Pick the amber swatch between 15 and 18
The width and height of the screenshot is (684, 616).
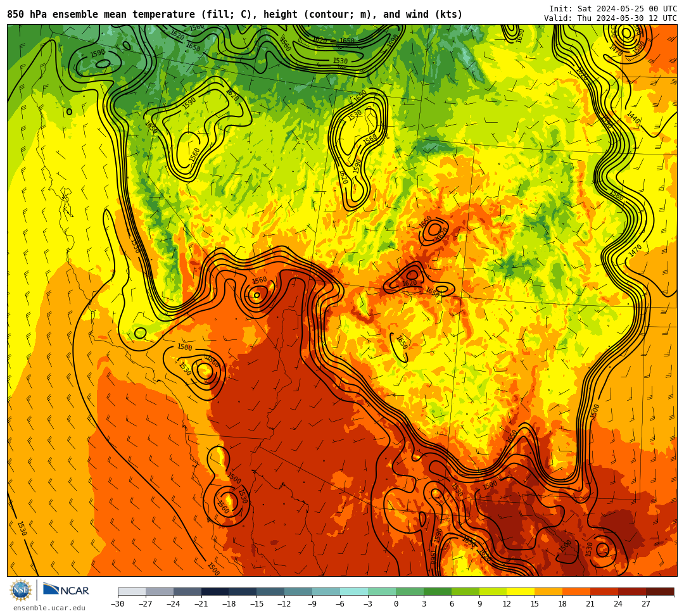(x=548, y=591)
